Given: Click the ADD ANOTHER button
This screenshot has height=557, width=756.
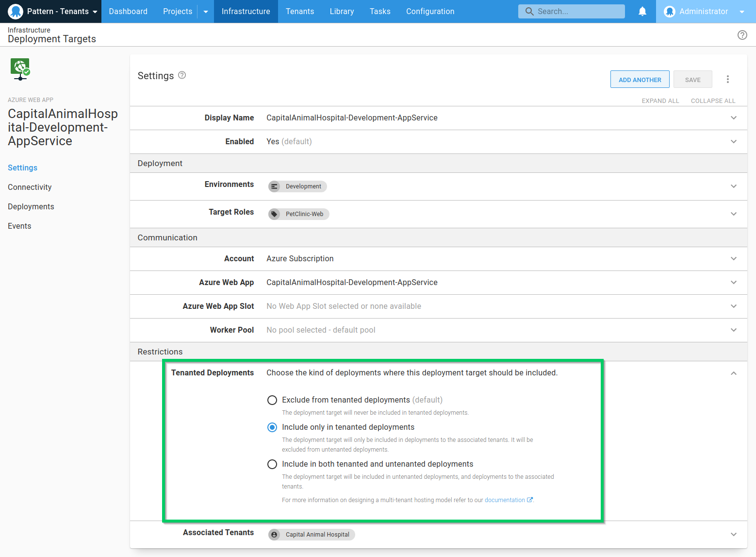Looking at the screenshot, I should [x=640, y=80].
